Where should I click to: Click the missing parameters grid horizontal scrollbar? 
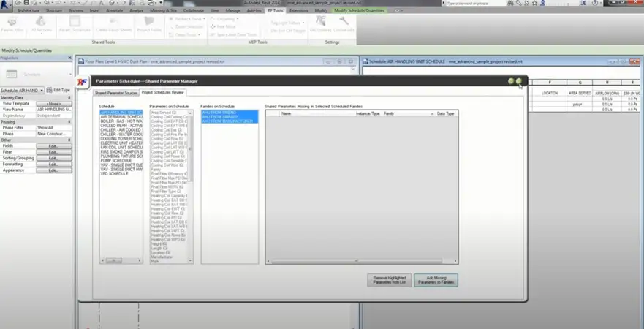(x=361, y=261)
